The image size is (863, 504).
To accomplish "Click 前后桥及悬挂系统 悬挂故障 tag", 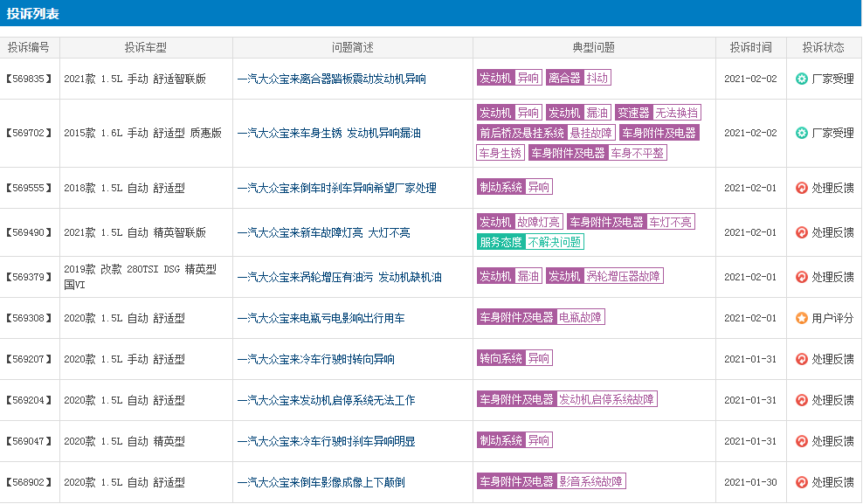I will (x=546, y=133).
